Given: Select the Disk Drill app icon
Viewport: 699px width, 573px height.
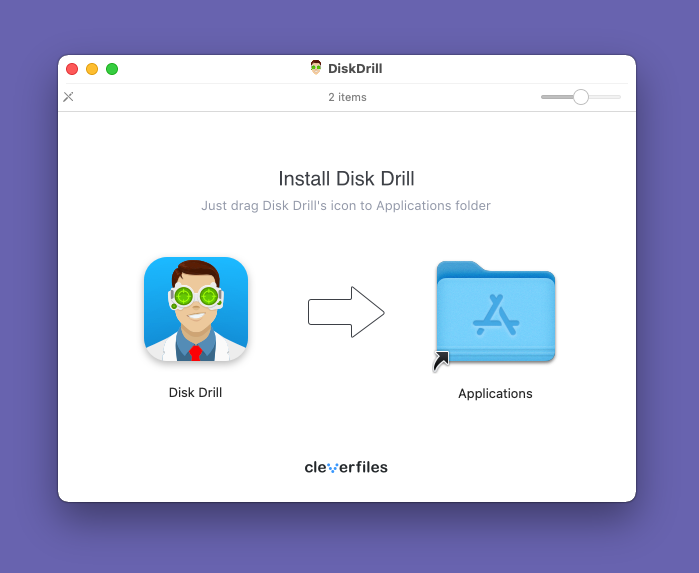Looking at the screenshot, I should pyautogui.click(x=196, y=309).
